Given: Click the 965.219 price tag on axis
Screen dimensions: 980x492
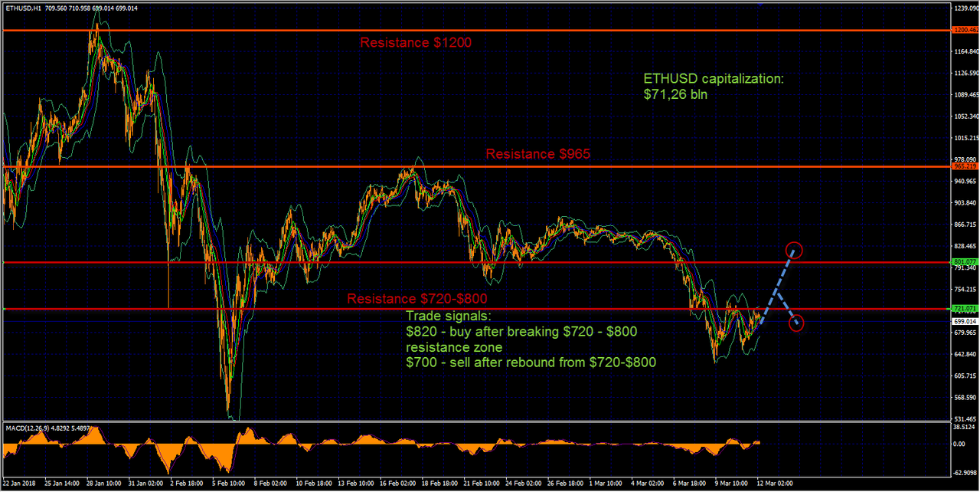Looking at the screenshot, I should pos(964,166).
